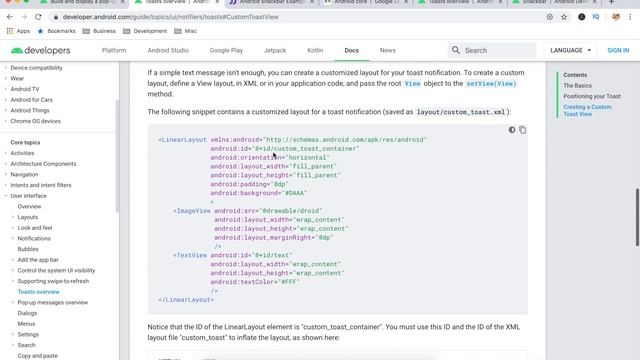Open the Google Play nav item
This screenshot has height=360, width=640.
click(226, 50)
